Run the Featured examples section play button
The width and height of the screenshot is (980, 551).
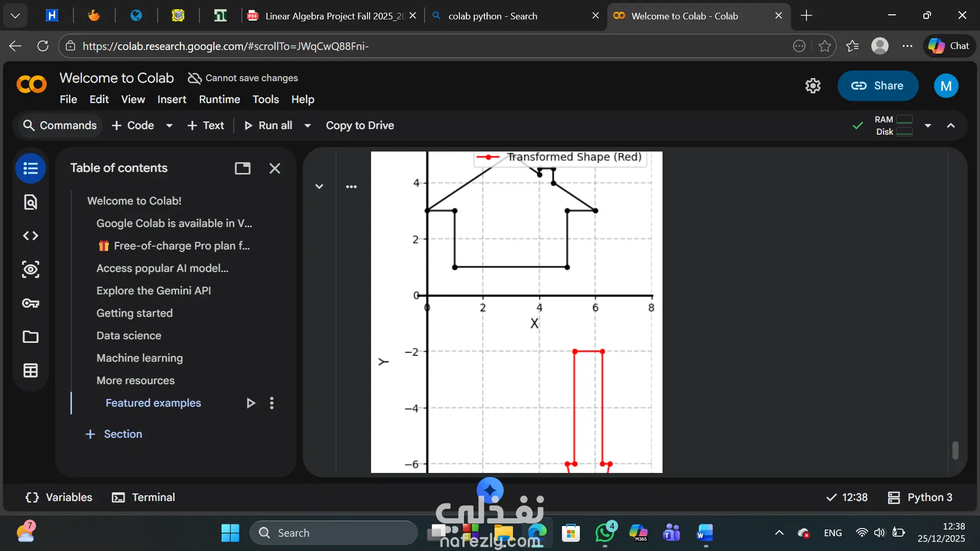(x=251, y=403)
